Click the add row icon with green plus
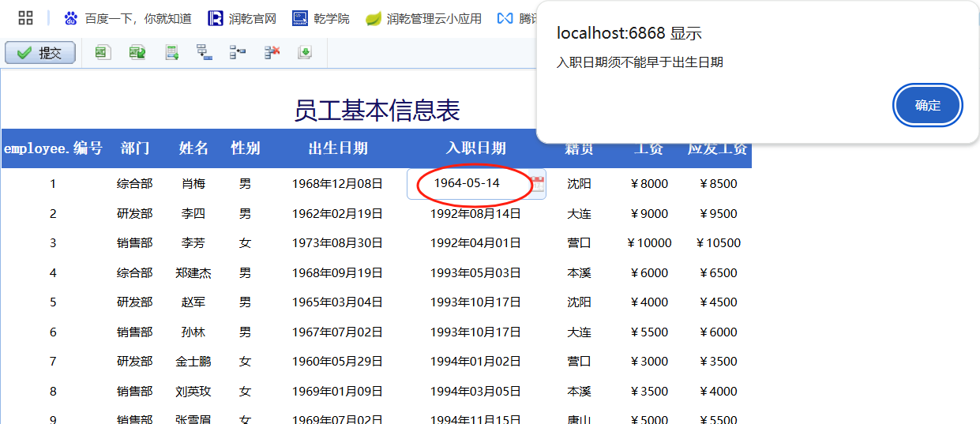 171,53
